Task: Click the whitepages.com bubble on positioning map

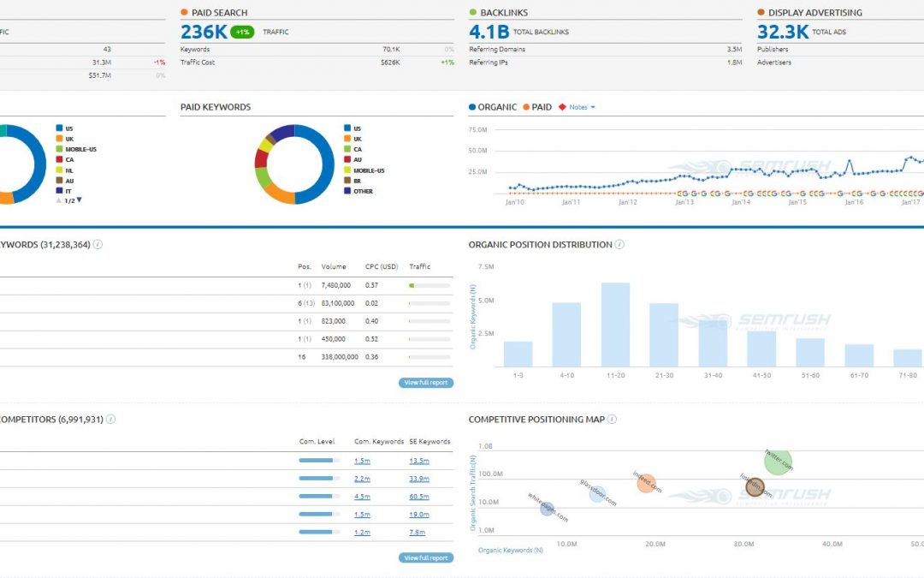Action: click(x=548, y=509)
